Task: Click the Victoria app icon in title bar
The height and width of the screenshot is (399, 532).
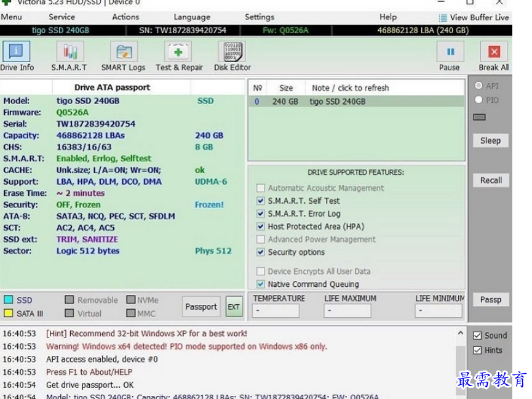Action: [6, 2]
